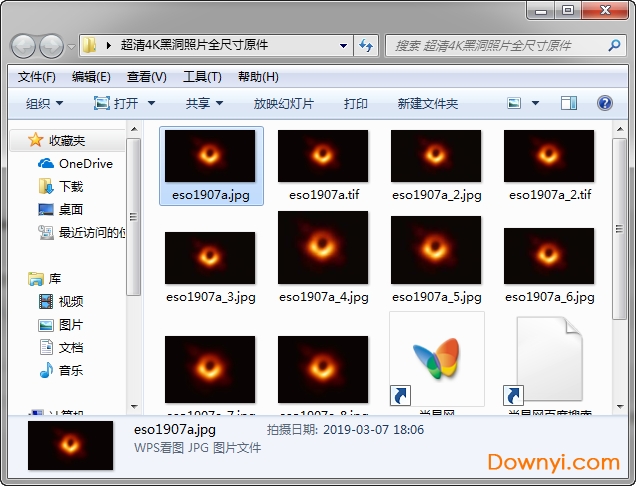The width and height of the screenshot is (636, 486).
Task: Click the 放映幻灯片 button
Action: tap(283, 103)
